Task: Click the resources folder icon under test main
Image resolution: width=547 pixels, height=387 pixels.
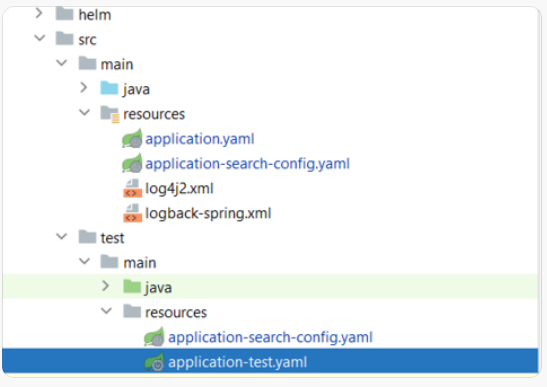Action: (132, 311)
